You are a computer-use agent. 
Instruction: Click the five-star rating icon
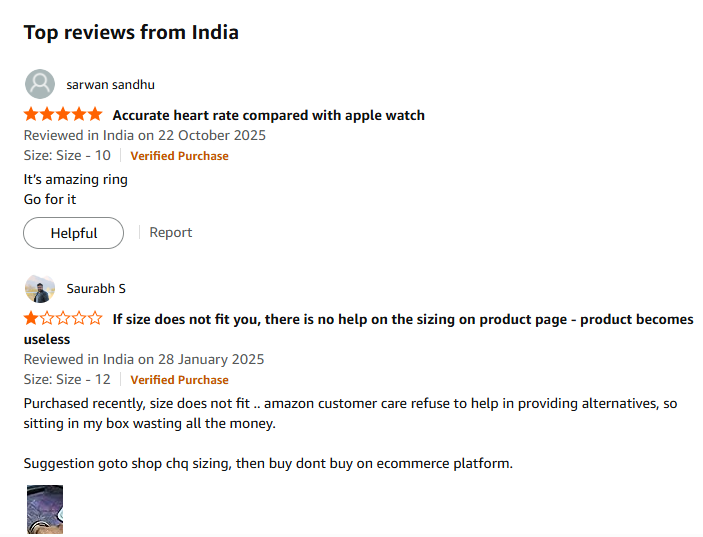pos(63,115)
